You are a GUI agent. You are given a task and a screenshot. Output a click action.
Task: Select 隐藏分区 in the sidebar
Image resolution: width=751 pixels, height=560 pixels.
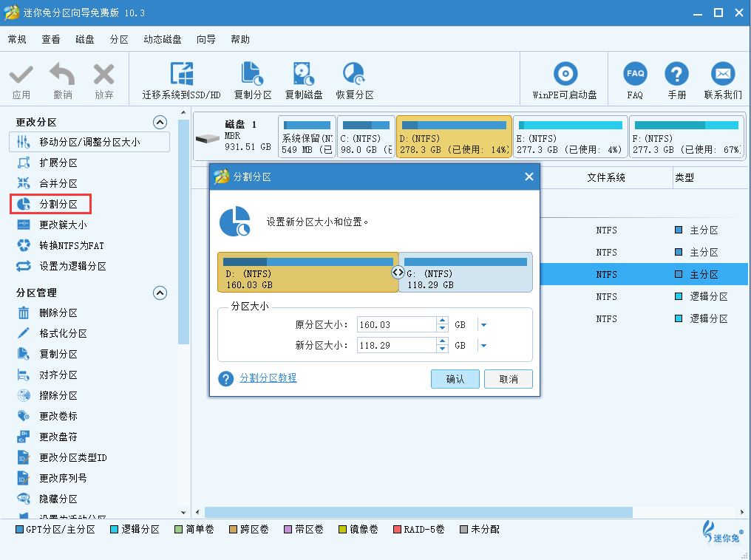pos(58,499)
